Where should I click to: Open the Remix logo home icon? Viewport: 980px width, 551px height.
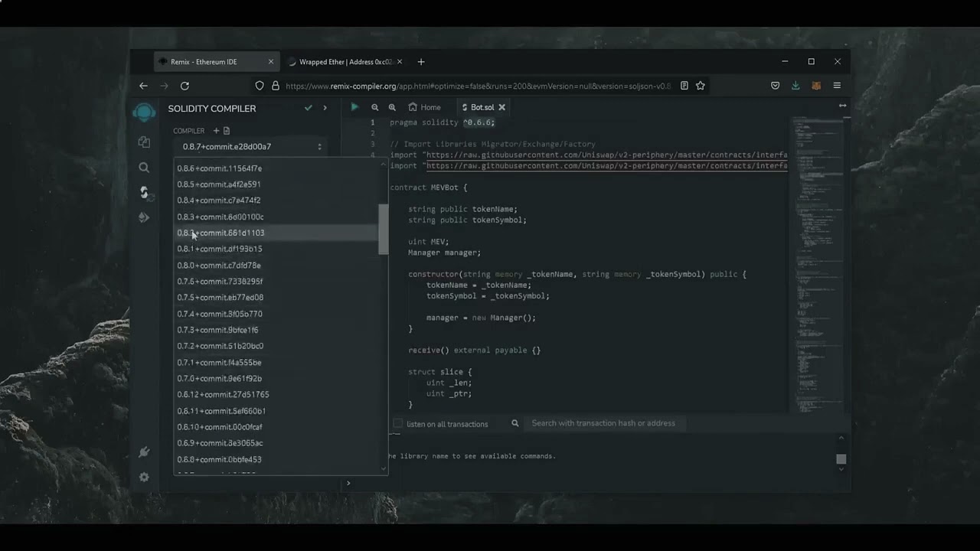coord(144,112)
